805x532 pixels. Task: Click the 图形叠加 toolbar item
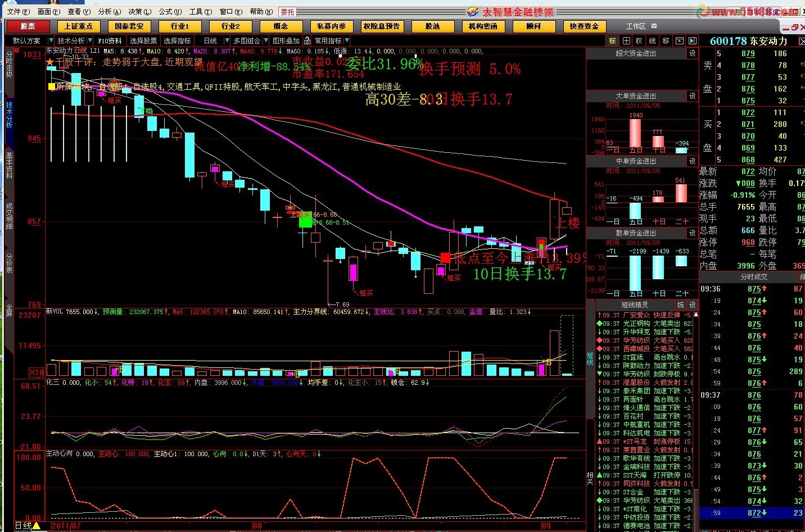[286, 41]
